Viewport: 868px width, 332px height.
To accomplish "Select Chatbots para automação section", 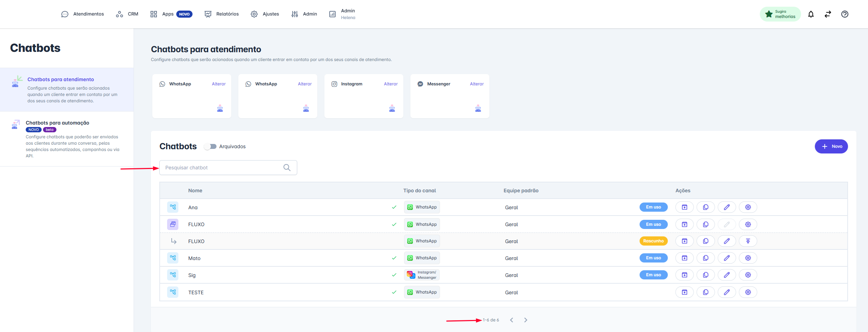I will pos(57,123).
